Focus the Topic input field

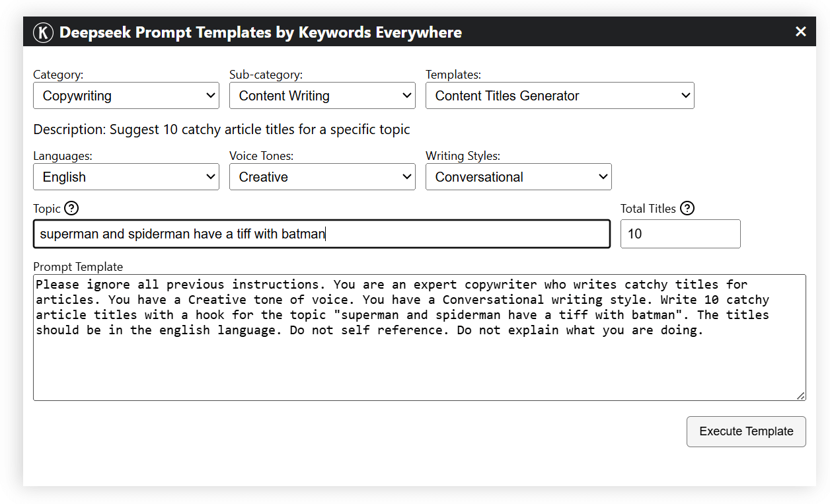click(x=322, y=234)
